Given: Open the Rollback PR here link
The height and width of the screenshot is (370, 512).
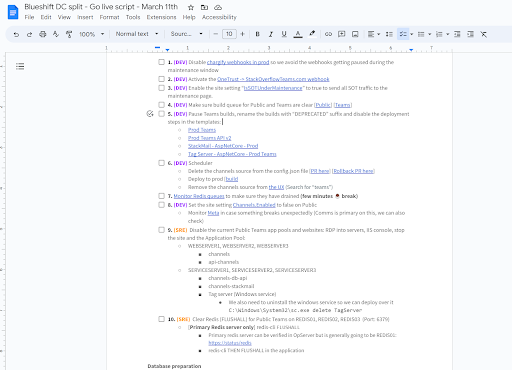Looking at the screenshot, I should tap(353, 171).
